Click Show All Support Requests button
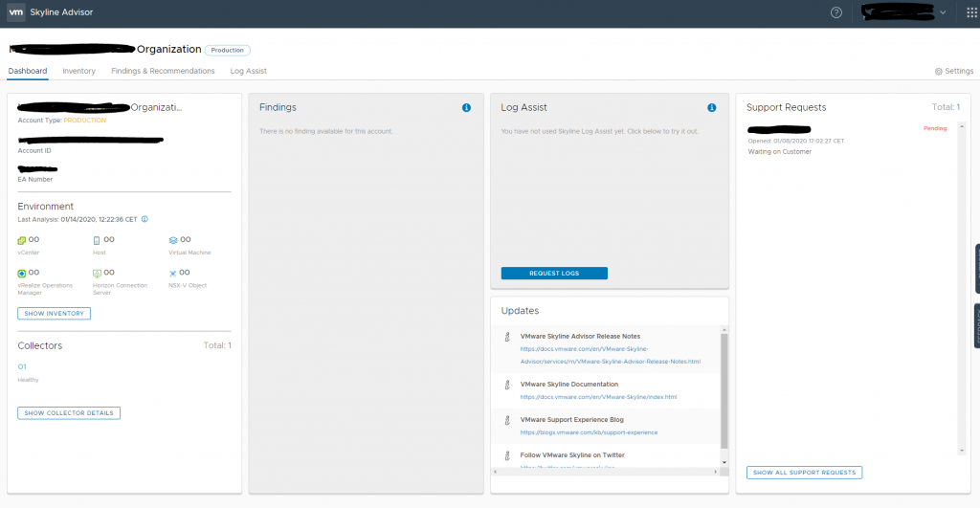980x508 pixels. pyautogui.click(x=804, y=473)
